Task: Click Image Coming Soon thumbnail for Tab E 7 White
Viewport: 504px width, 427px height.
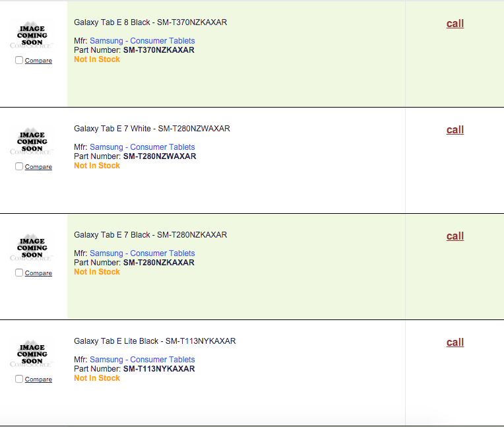Action: (32, 142)
